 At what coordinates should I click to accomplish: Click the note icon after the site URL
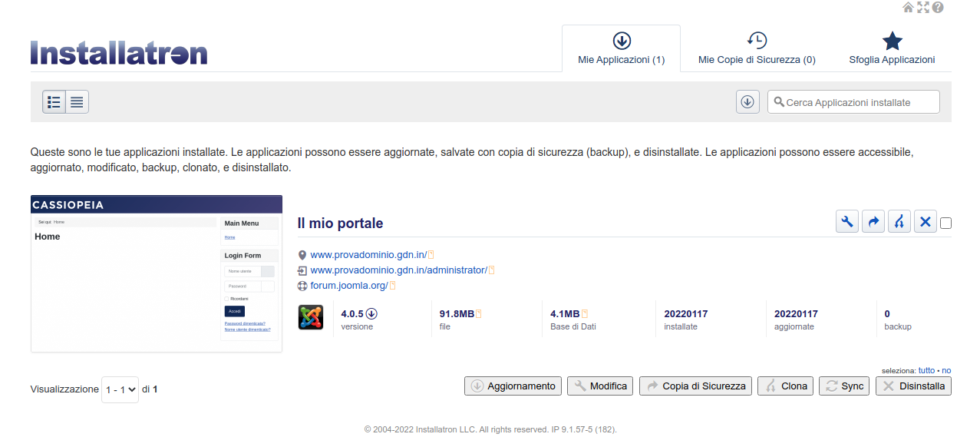[431, 255]
